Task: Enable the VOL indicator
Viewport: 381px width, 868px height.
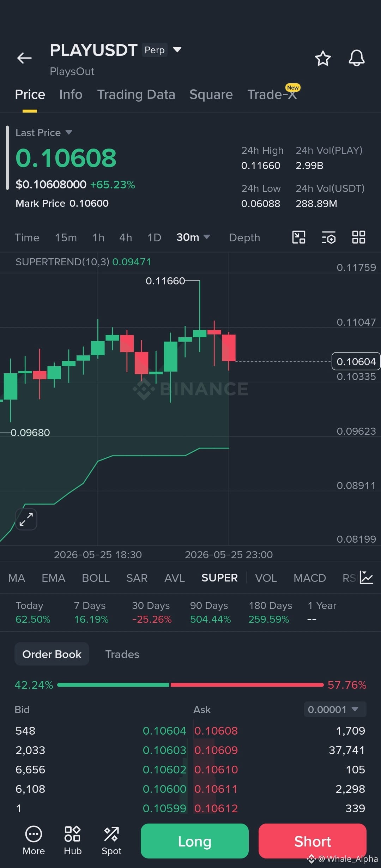Action: tap(266, 578)
